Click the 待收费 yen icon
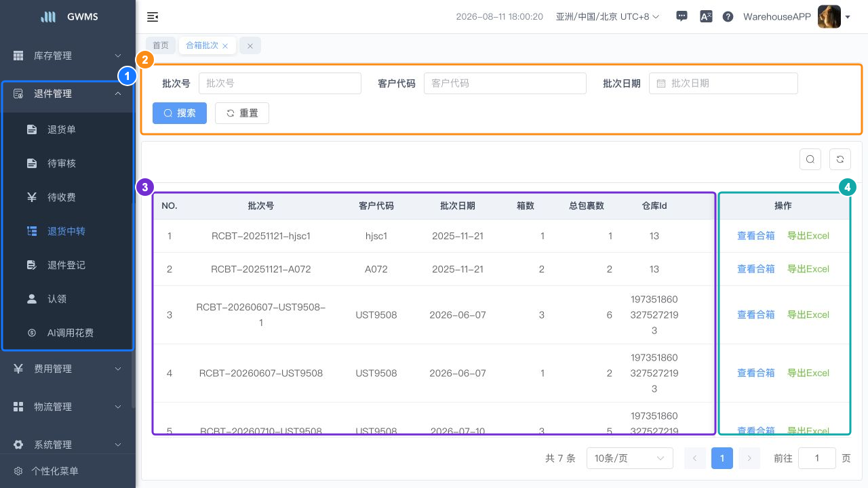The image size is (868, 488). click(x=32, y=197)
